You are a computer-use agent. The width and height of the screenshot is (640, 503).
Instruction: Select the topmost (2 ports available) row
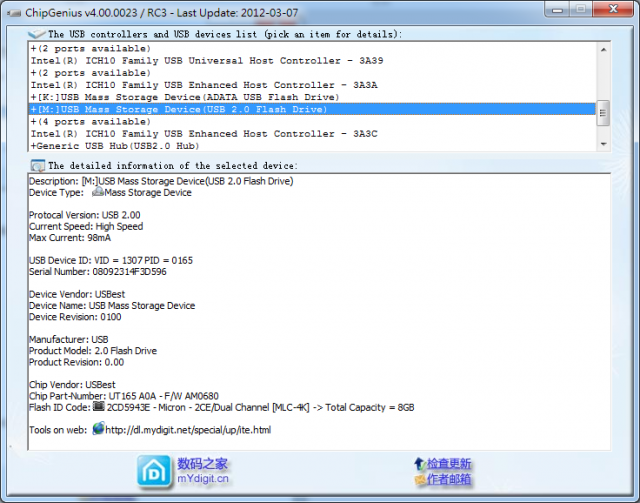point(313,48)
